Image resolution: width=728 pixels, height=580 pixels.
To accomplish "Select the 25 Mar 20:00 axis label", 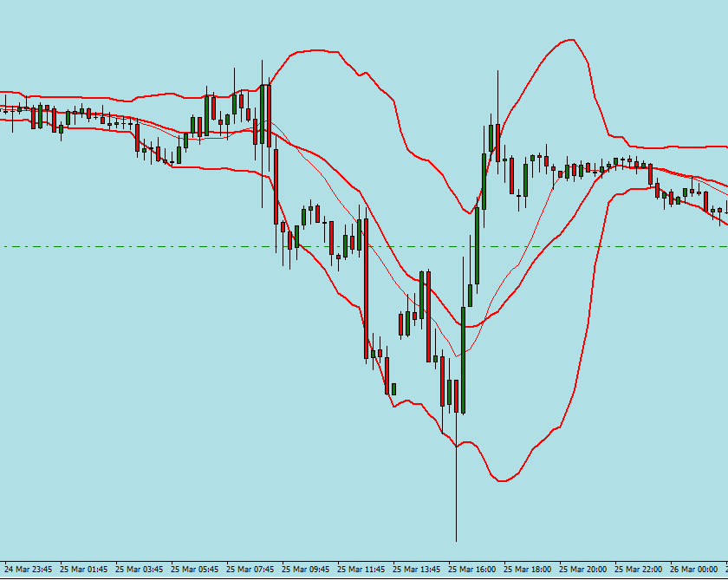I will [582, 569].
